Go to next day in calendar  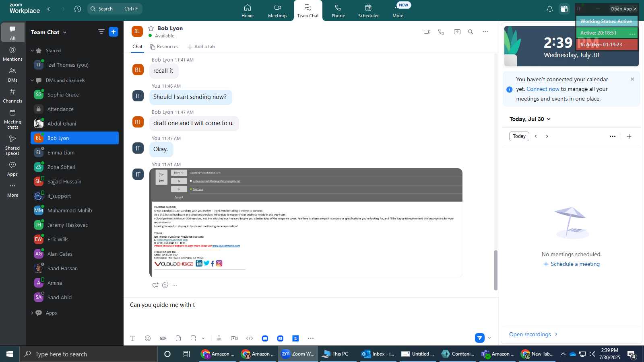(547, 136)
